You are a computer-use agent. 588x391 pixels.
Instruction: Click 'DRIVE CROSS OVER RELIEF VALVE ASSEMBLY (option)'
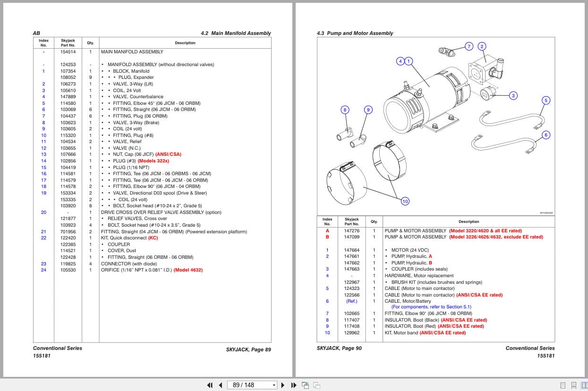tap(161, 212)
